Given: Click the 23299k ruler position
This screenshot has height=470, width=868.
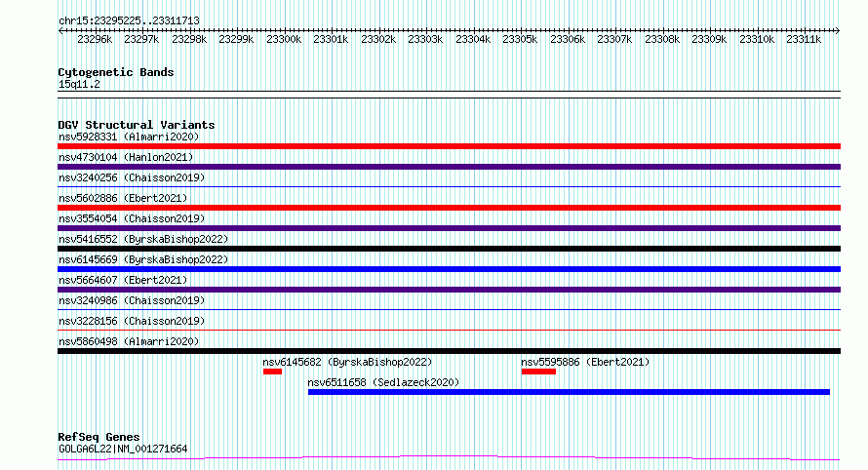Looking at the screenshot, I should tap(236, 39).
